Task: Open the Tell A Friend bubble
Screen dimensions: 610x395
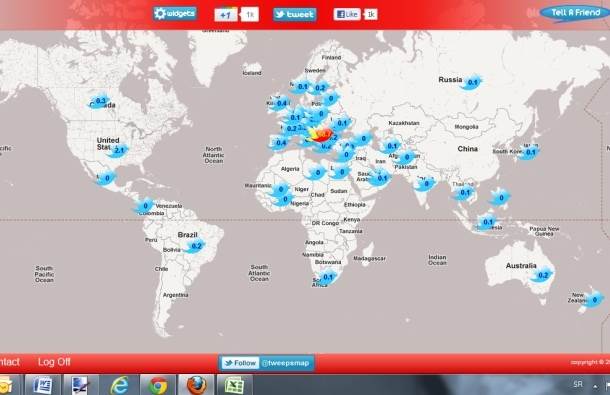Action: coord(575,12)
